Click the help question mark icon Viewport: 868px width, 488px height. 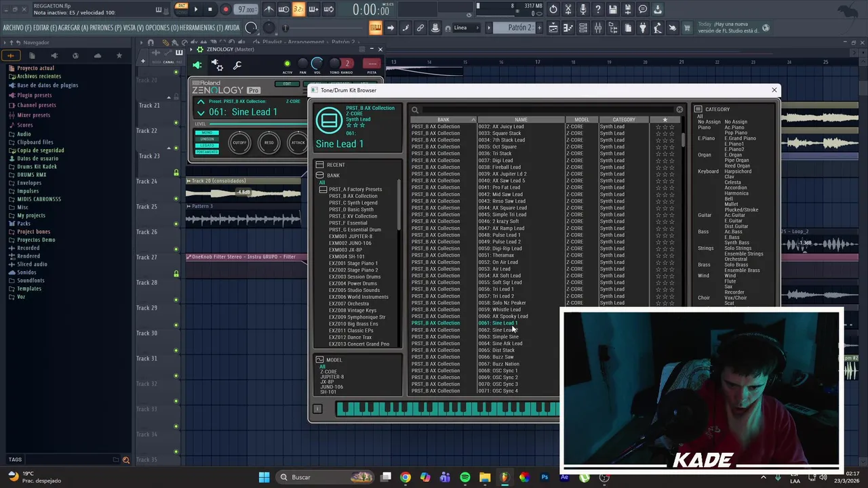597,9
